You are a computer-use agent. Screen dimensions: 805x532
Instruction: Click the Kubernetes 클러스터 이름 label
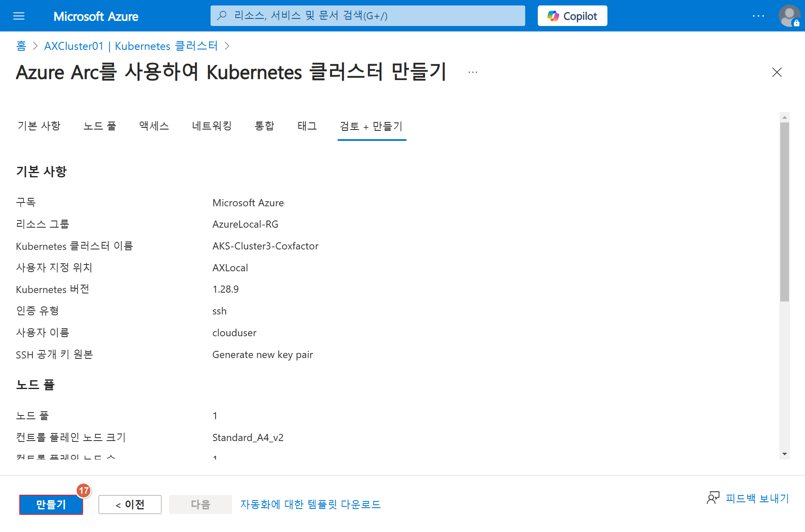coord(74,246)
